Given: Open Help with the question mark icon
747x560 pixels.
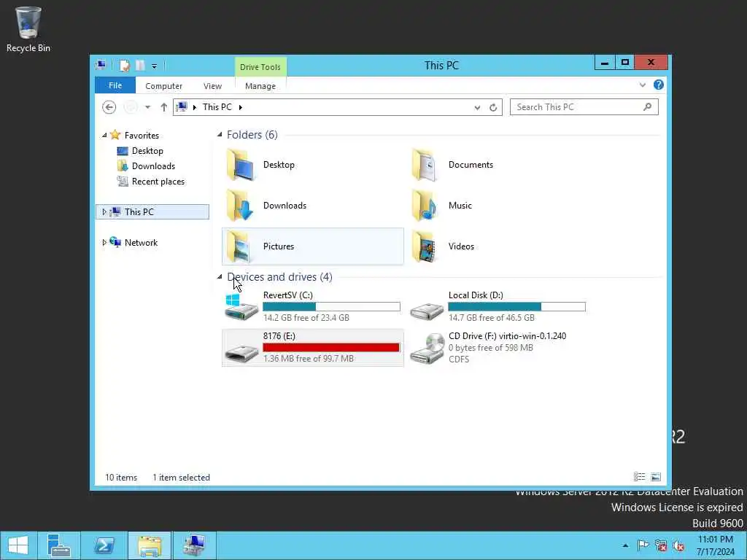Looking at the screenshot, I should [x=659, y=85].
